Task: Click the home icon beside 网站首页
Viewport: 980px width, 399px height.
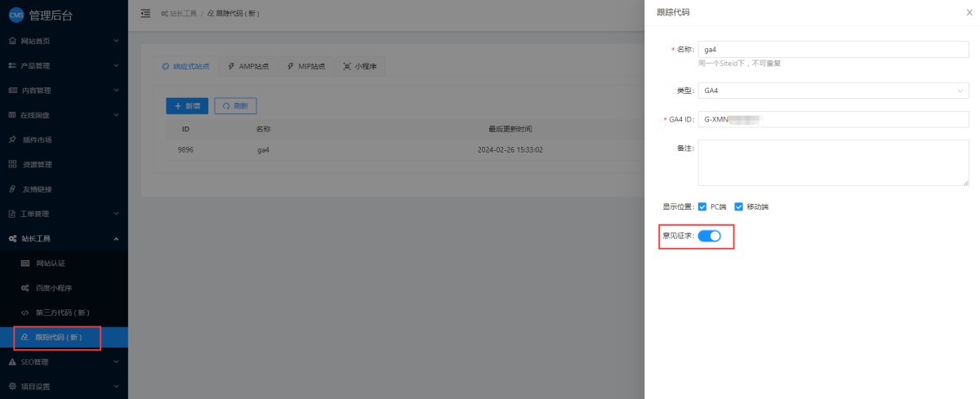Action: coord(12,41)
